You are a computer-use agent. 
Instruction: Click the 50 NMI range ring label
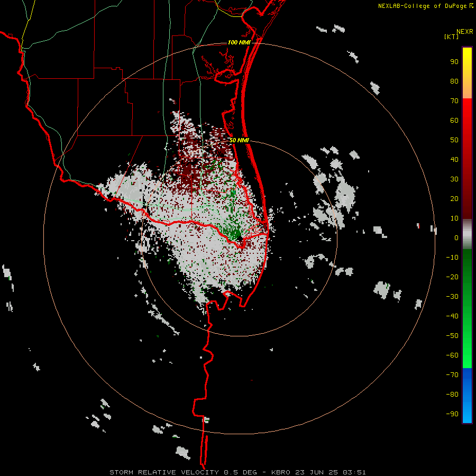click(239, 140)
